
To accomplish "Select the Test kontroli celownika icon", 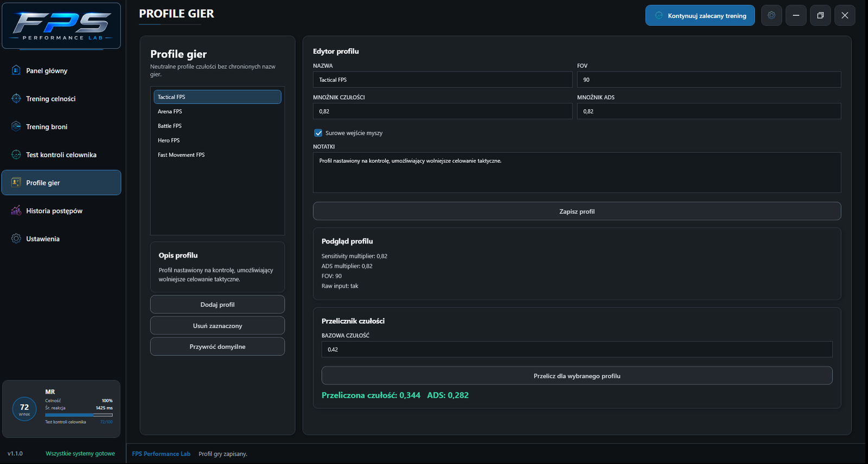I will (x=16, y=154).
